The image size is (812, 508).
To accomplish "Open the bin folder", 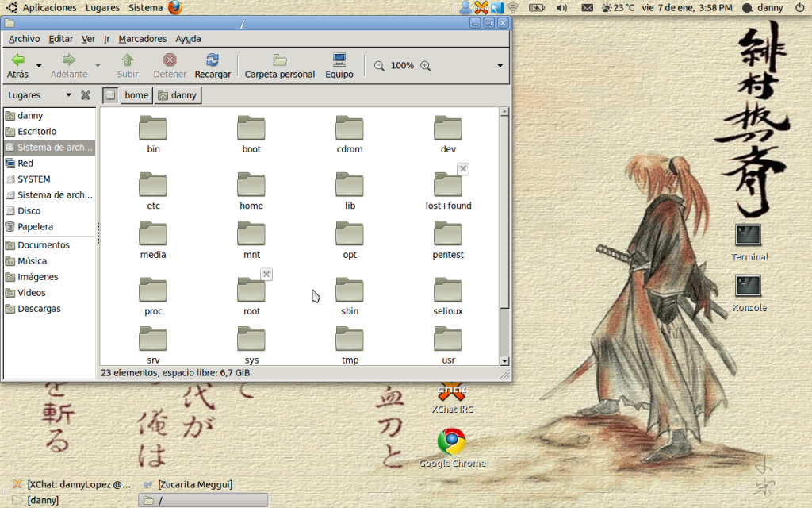I will point(153,134).
